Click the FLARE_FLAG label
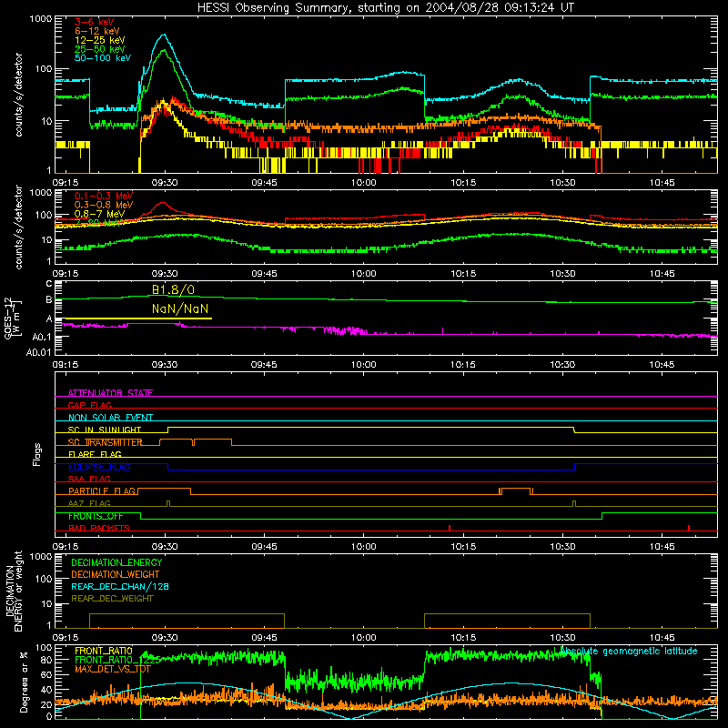 coord(95,454)
